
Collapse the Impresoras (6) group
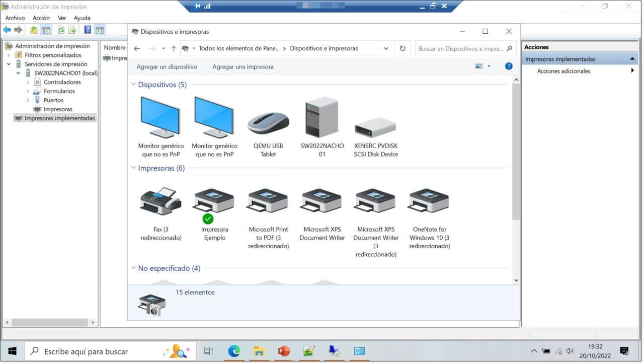[133, 168]
